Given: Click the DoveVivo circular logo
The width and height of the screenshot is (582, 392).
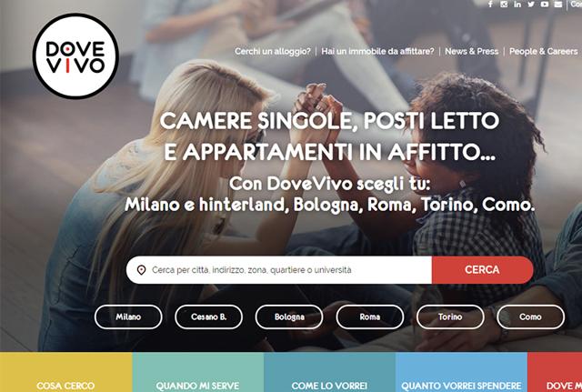Looking at the screenshot, I should [x=75, y=56].
